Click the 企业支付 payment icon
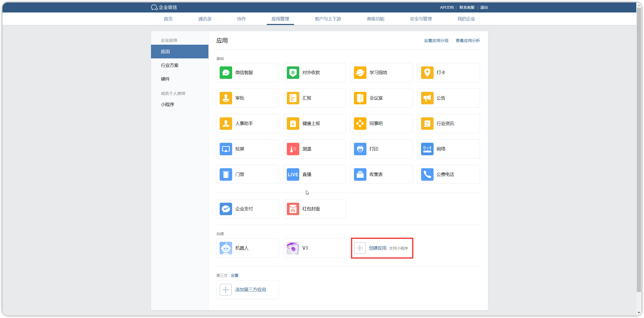The height and width of the screenshot is (318, 644). 225,209
